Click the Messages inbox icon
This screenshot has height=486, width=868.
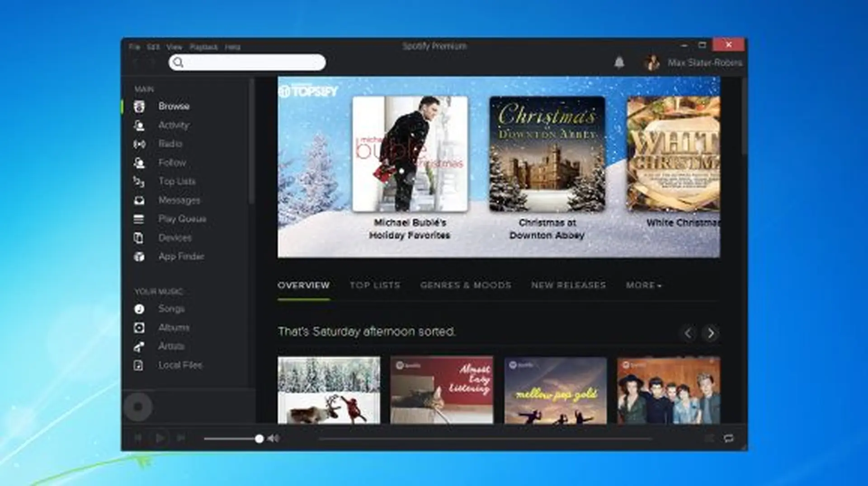(139, 201)
